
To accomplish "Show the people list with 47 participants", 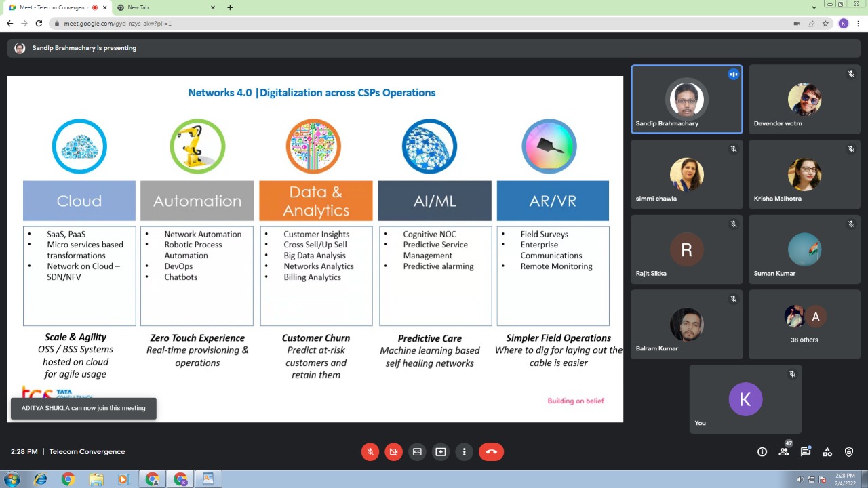I will (x=784, y=452).
